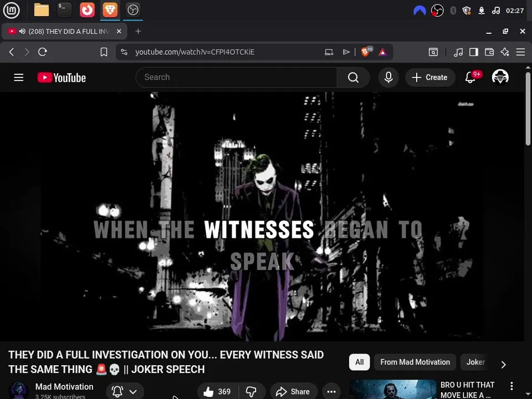
Task: Open the Files folder launcher in panel
Action: 42,10
